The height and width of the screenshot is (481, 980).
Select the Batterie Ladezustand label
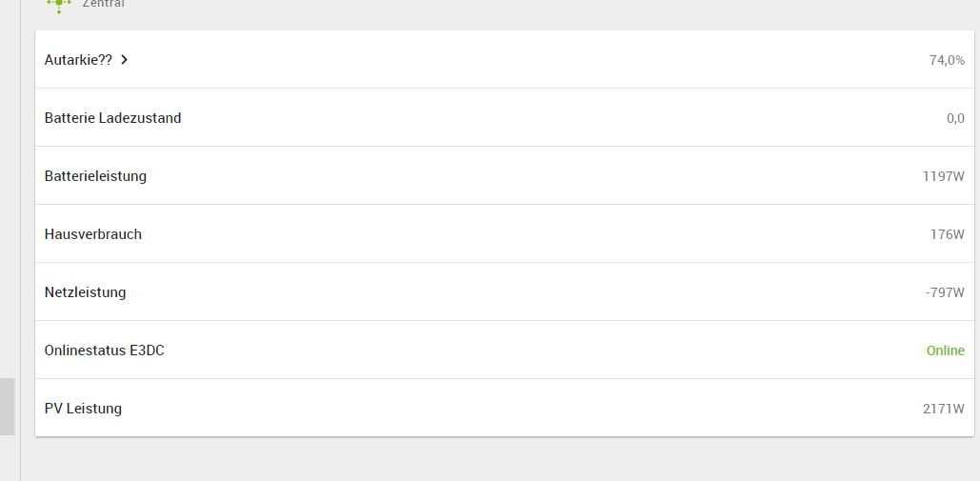click(112, 118)
